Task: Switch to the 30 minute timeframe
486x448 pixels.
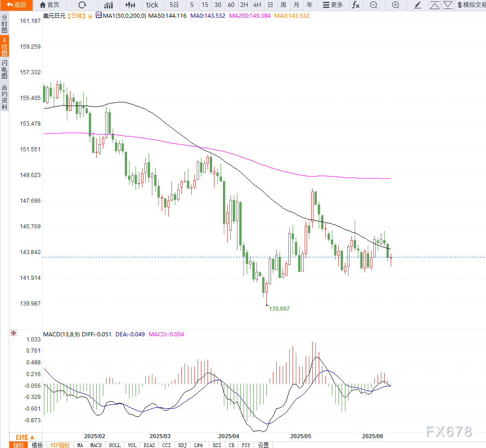Action: point(218,5)
